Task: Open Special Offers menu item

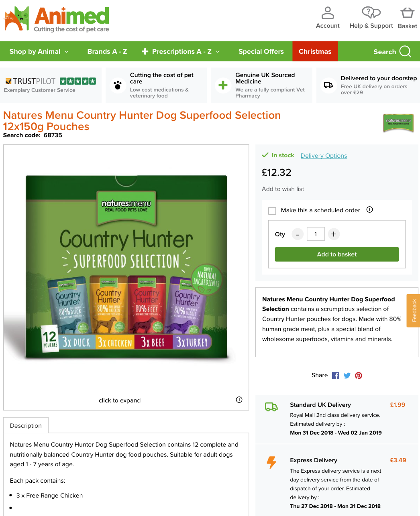Action: [x=261, y=51]
